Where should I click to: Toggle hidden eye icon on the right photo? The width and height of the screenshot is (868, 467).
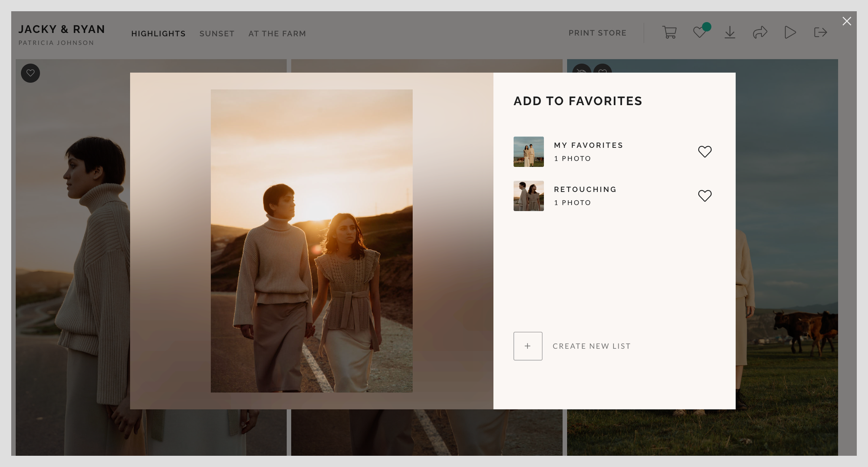point(582,70)
